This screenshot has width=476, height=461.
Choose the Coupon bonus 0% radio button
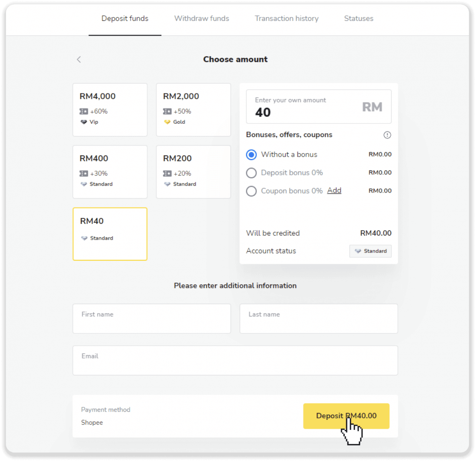(x=251, y=191)
